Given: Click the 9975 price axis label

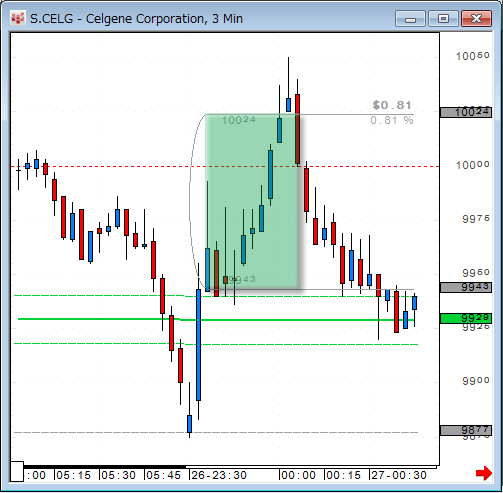Looking at the screenshot, I should coord(476,219).
